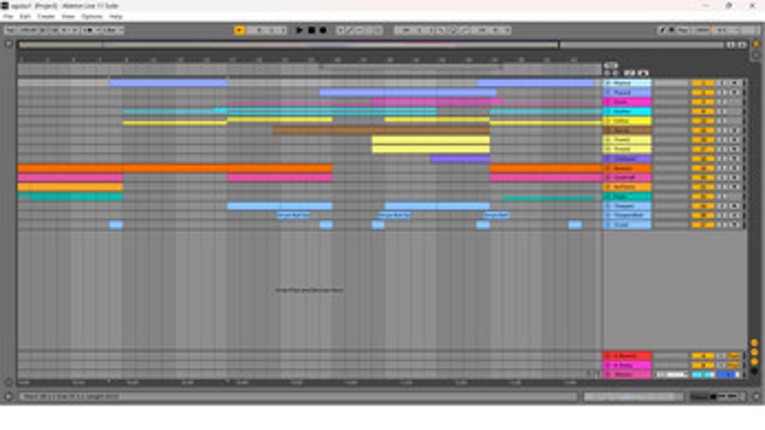Select the brown track title
The height and width of the screenshot is (430, 765).
627,130
